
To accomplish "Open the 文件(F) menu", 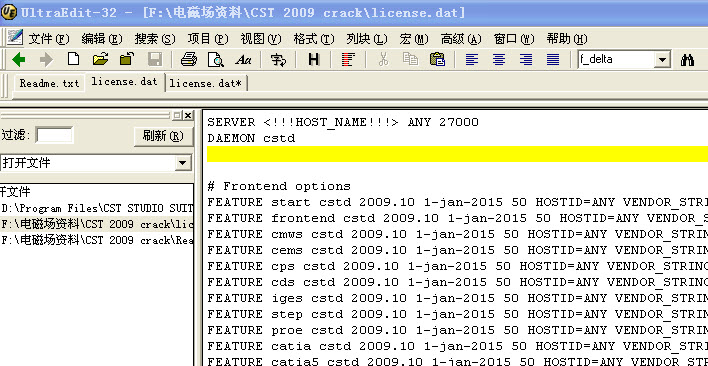I will [49, 39].
